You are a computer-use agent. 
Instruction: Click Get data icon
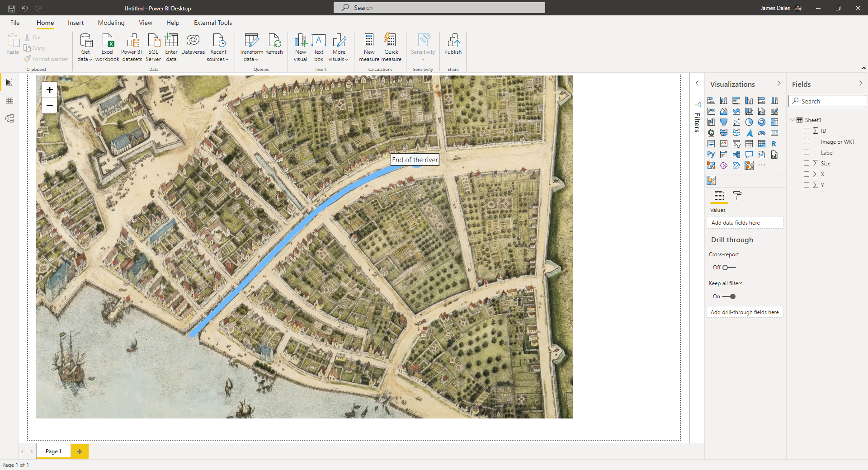pyautogui.click(x=85, y=40)
